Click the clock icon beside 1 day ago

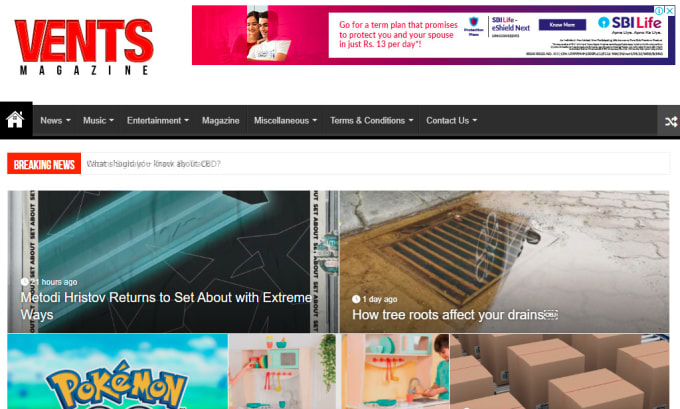356,299
